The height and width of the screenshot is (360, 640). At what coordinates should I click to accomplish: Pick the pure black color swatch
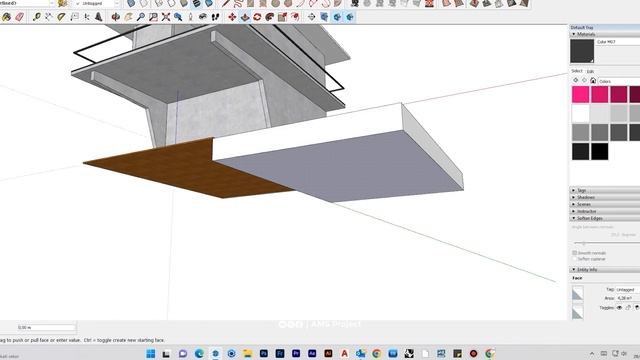600,151
